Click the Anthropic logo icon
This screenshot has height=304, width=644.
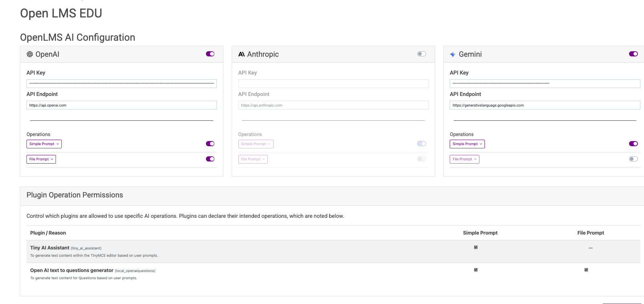[242, 54]
